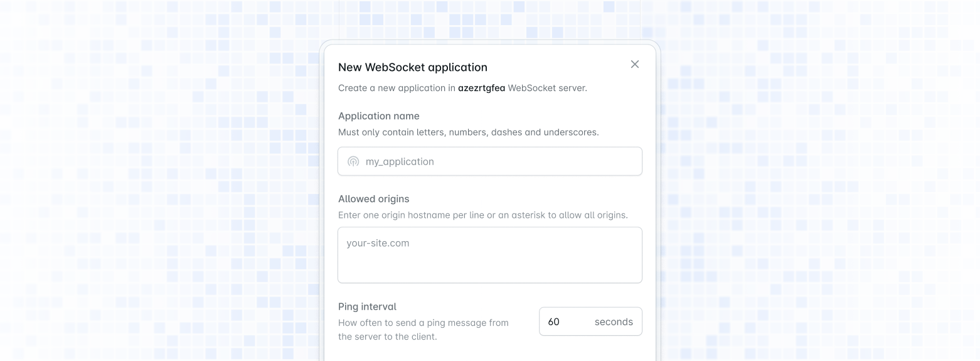Click the "WebSocket server." text in subtitle
This screenshot has width=980, height=361.
point(547,88)
